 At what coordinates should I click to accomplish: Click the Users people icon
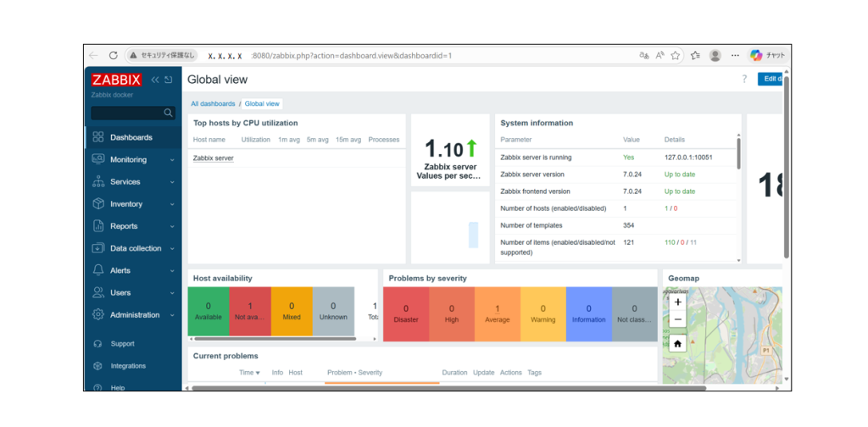click(x=98, y=292)
